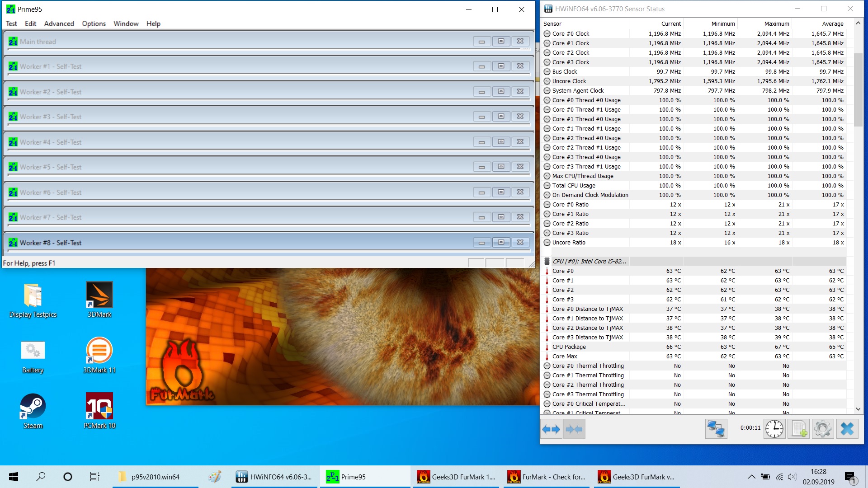Image resolution: width=868 pixels, height=488 pixels.
Task: Click the Sensor column header
Action: point(585,23)
